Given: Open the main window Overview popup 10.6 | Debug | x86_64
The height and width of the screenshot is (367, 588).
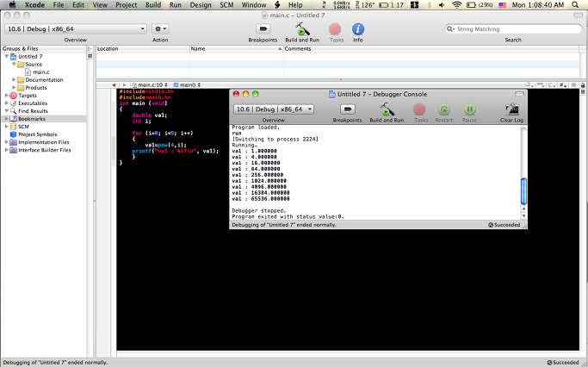Looking at the screenshot, I should point(76,29).
